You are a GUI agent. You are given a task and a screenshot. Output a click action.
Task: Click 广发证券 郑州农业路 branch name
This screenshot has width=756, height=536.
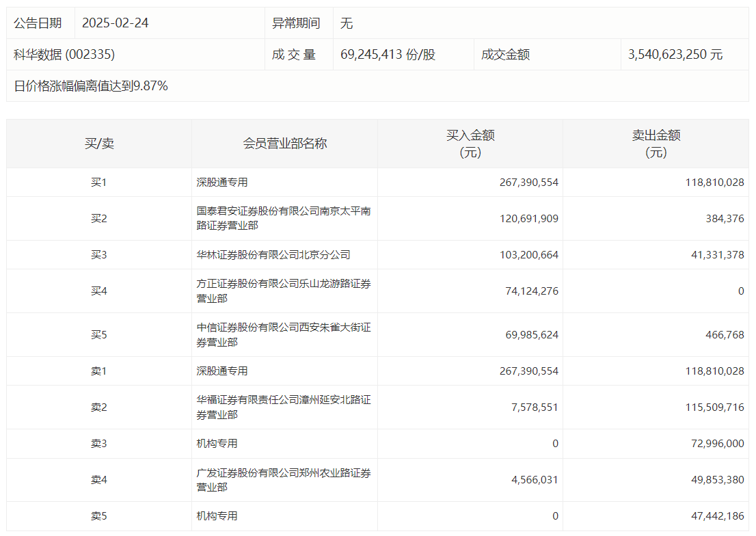284,479
